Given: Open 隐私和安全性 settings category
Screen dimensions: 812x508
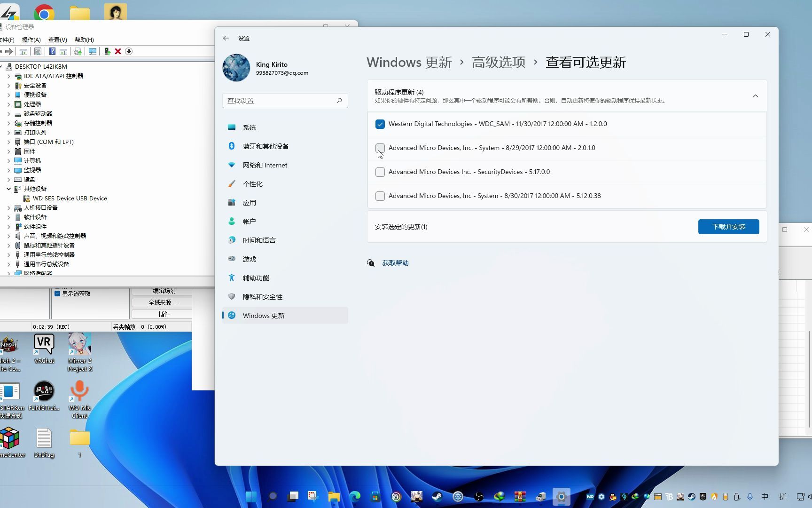Looking at the screenshot, I should 285,297.
